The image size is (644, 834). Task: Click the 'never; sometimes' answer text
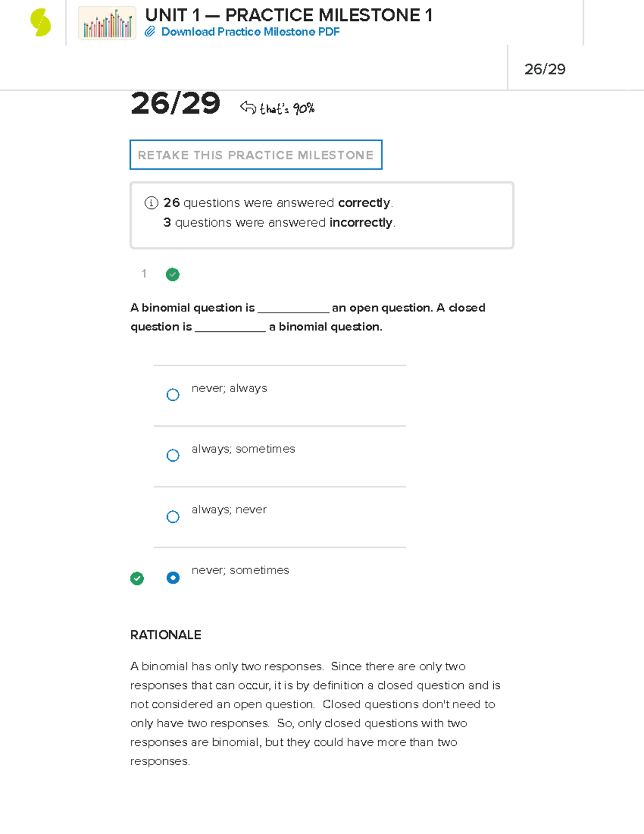pyautogui.click(x=240, y=570)
